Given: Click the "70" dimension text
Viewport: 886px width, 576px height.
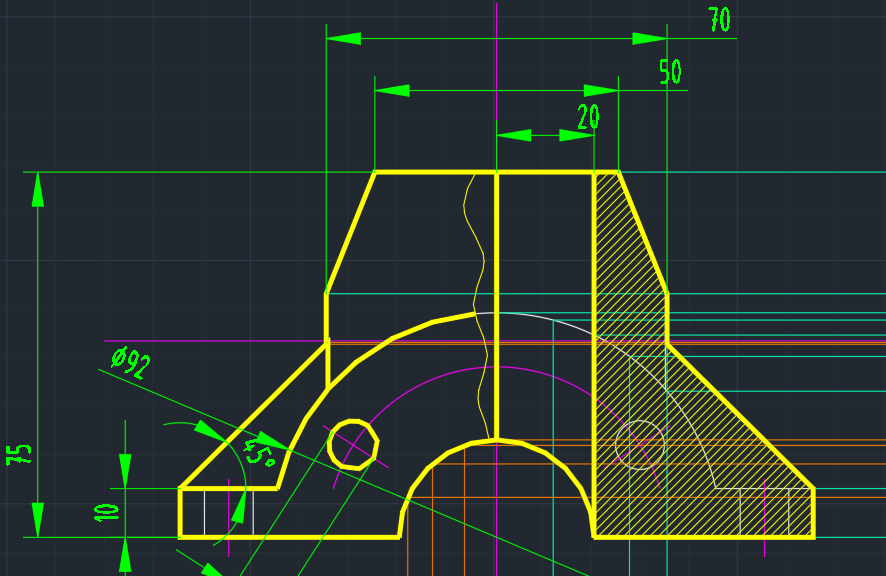Looking at the screenshot, I should 719,20.
